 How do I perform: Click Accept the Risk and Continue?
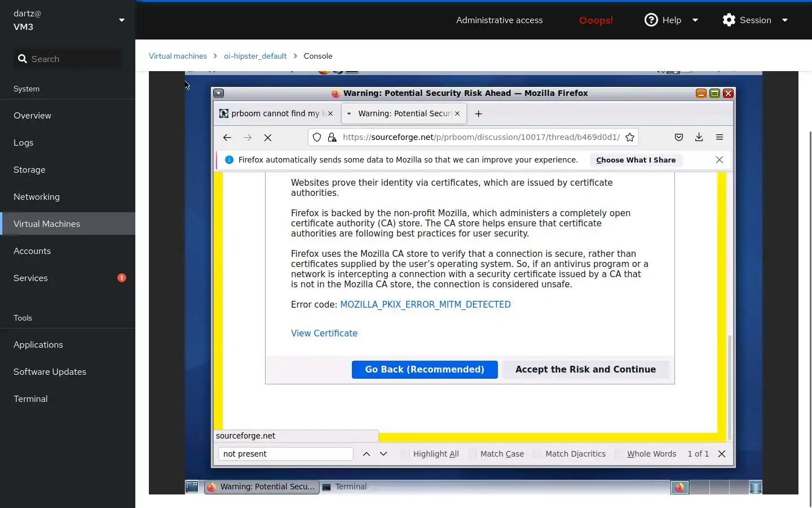pos(585,369)
